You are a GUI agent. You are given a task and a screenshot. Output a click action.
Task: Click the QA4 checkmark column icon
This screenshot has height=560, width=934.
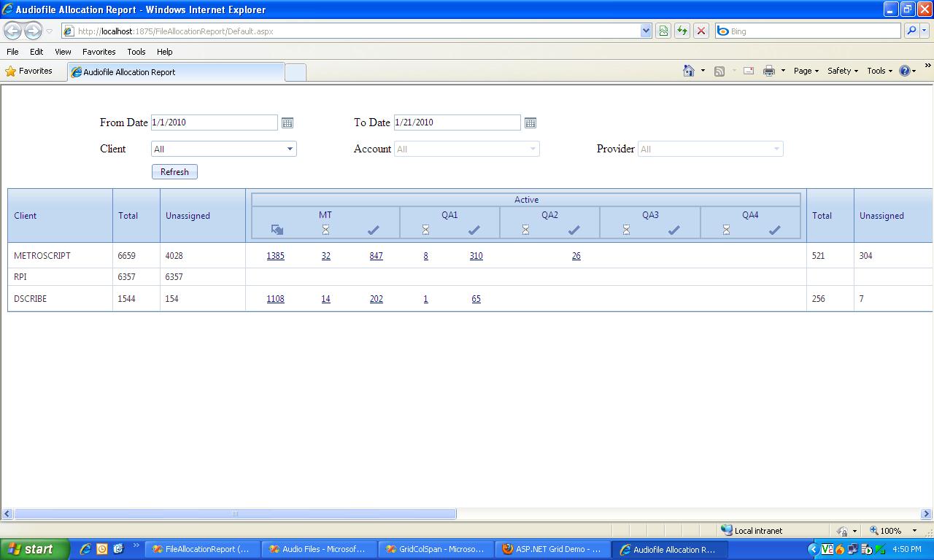(775, 230)
